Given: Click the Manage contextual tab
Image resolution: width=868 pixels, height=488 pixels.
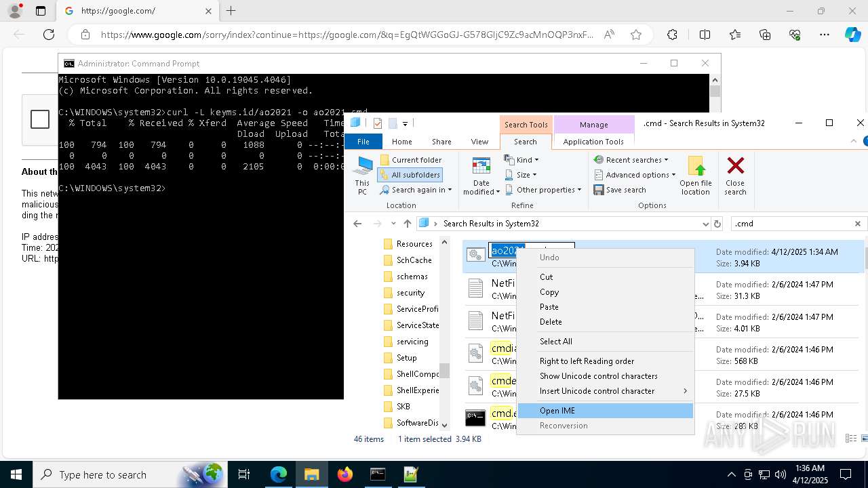Looking at the screenshot, I should point(593,125).
